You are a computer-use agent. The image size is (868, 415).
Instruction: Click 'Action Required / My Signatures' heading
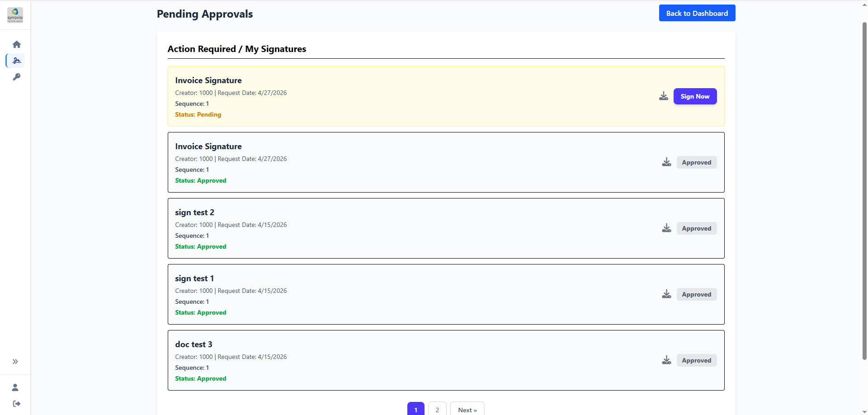(237, 49)
